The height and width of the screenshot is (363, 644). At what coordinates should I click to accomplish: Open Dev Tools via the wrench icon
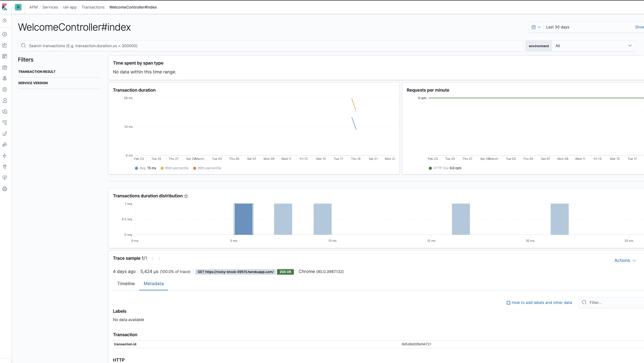point(5,167)
